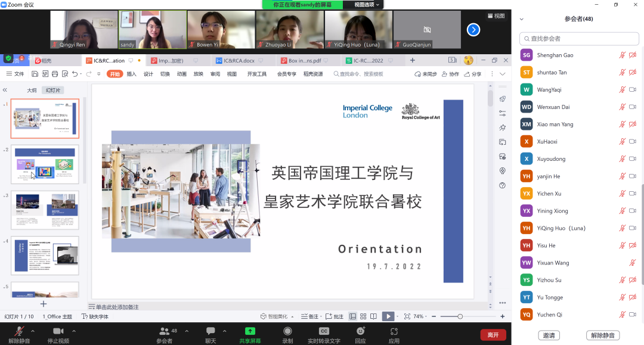Image resolution: width=644 pixels, height=345 pixels.
Task: Open the 聊天 chat panel in Zoom
Action: (x=211, y=332)
